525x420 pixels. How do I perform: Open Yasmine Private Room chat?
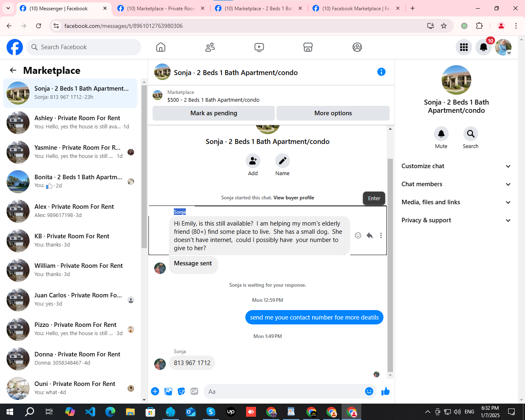(x=71, y=152)
